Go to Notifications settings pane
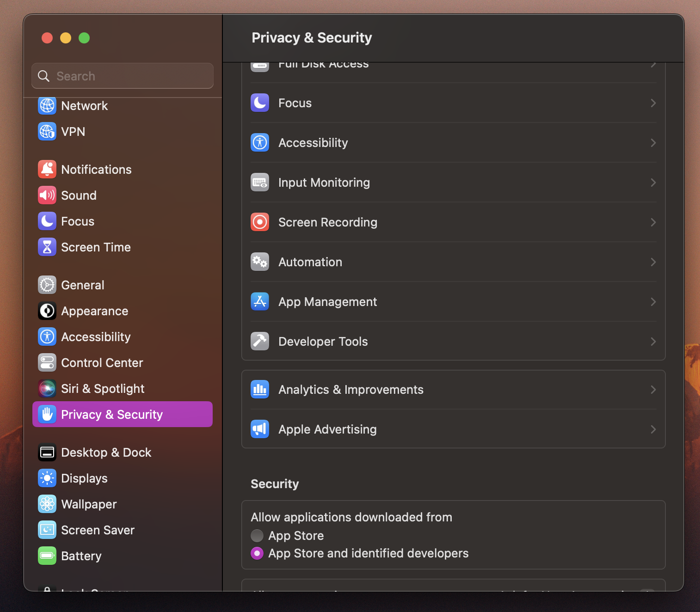This screenshot has height=612, width=700. pyautogui.click(x=96, y=170)
